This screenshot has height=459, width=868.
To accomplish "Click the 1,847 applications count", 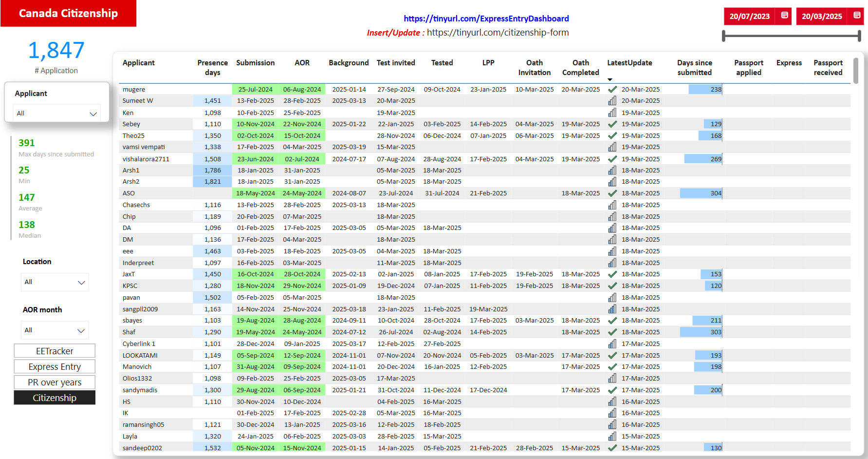I will (x=56, y=50).
